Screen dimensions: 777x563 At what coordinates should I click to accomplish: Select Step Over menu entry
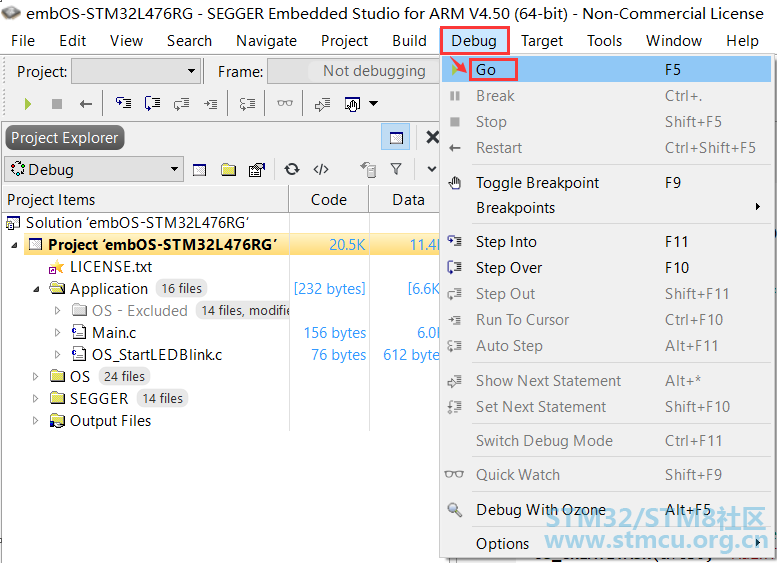click(607, 268)
